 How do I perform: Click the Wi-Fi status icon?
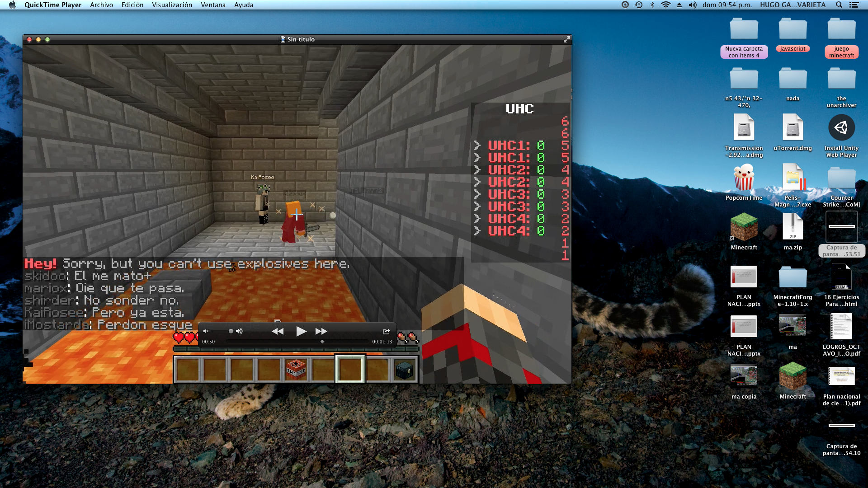point(665,5)
